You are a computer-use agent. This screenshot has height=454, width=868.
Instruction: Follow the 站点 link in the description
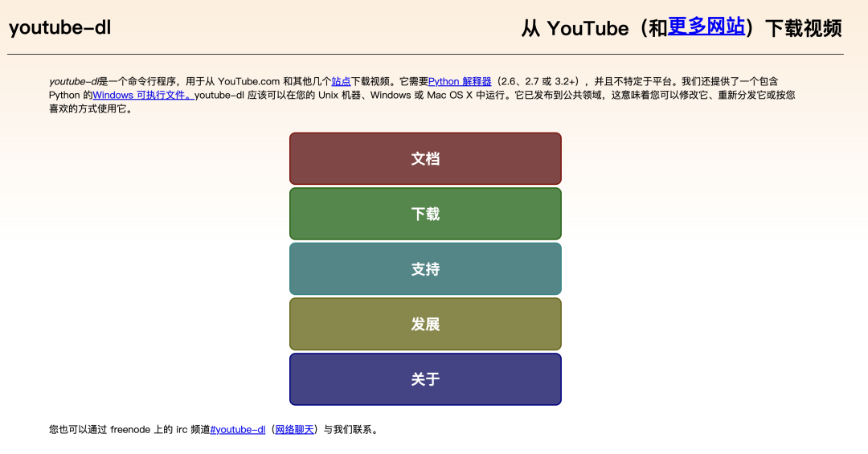point(341,81)
